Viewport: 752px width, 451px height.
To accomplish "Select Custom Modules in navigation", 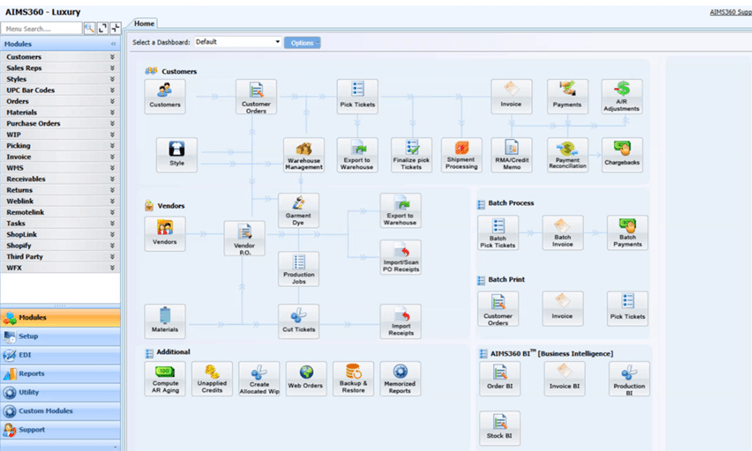I will [x=60, y=411].
